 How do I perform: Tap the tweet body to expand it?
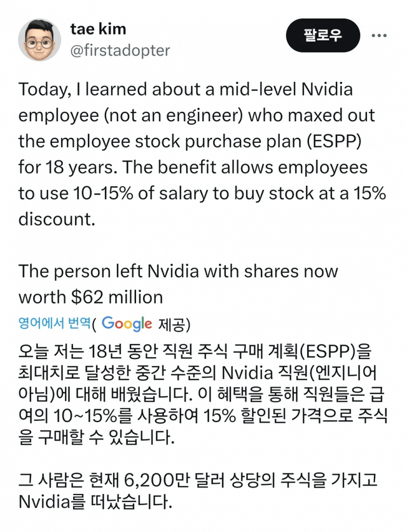pyautogui.click(x=191, y=191)
